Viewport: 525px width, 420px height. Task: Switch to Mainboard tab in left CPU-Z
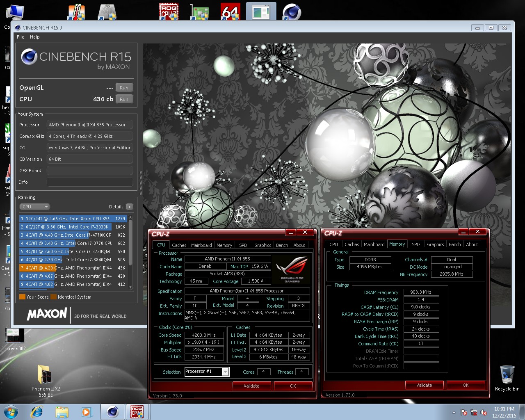click(201, 245)
